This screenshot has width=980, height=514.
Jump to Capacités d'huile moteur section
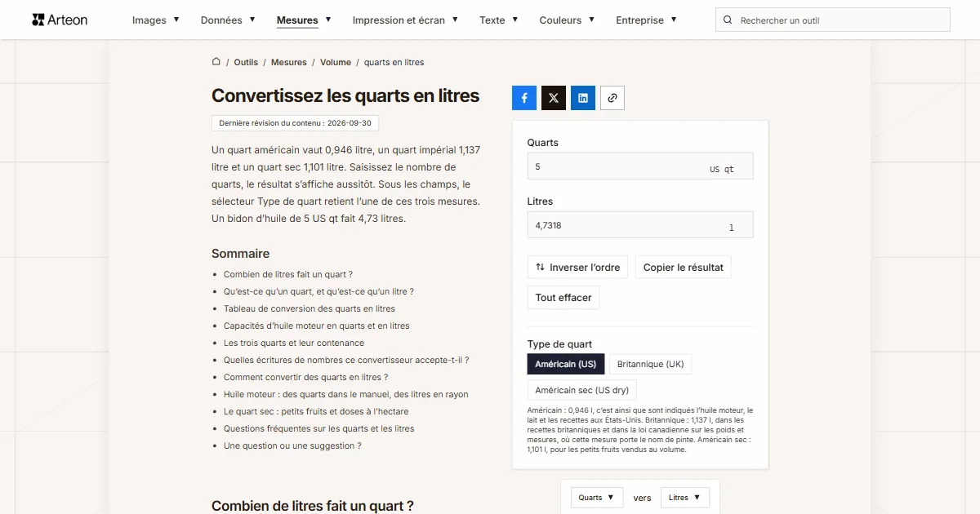tap(317, 326)
